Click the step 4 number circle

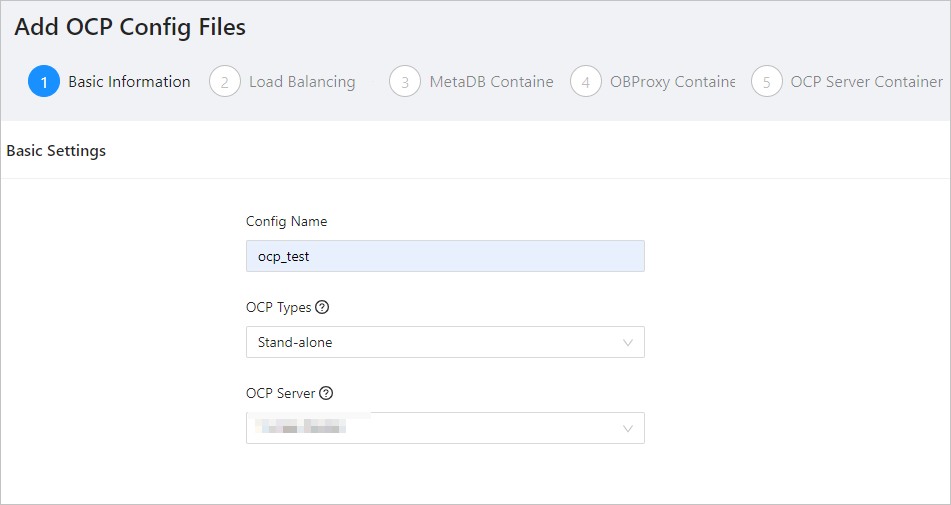coord(586,82)
